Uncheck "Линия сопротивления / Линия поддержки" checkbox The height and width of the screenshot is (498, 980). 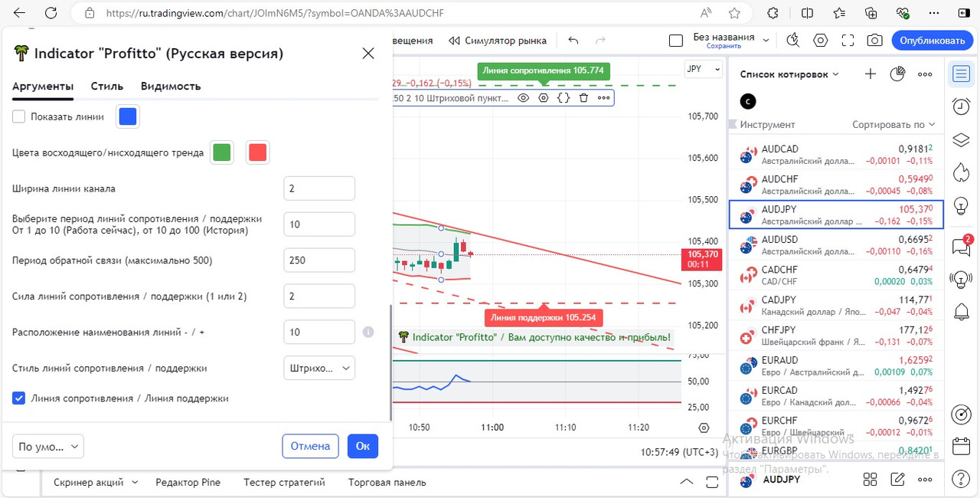point(19,398)
